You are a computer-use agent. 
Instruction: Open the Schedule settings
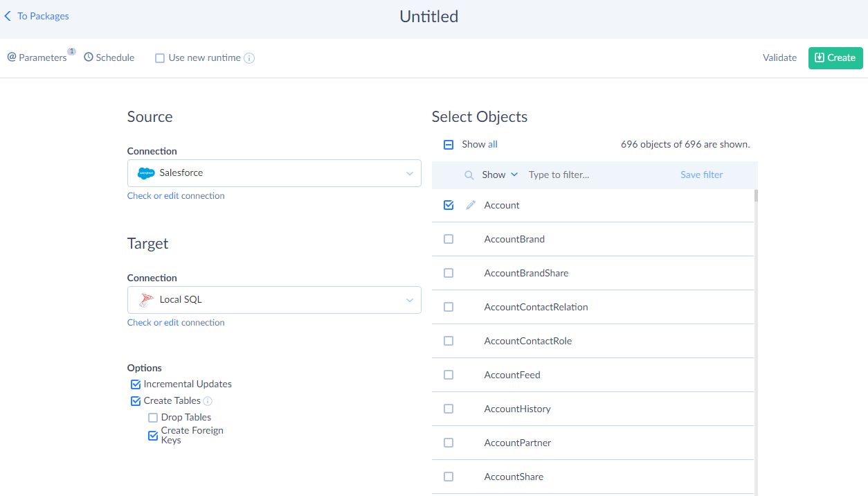(x=109, y=57)
